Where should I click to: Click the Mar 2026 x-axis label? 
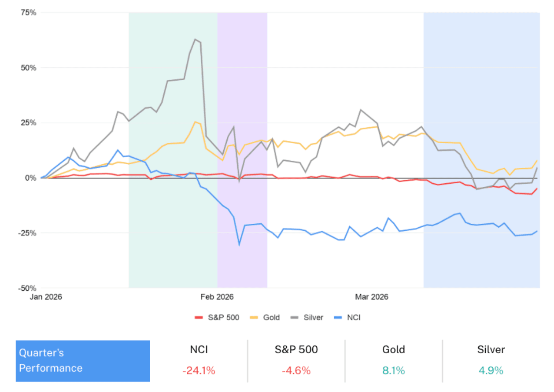[x=372, y=297]
